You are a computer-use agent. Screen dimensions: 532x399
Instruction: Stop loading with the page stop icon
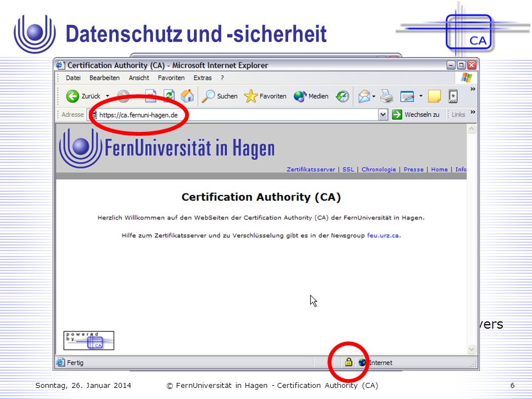150,96
